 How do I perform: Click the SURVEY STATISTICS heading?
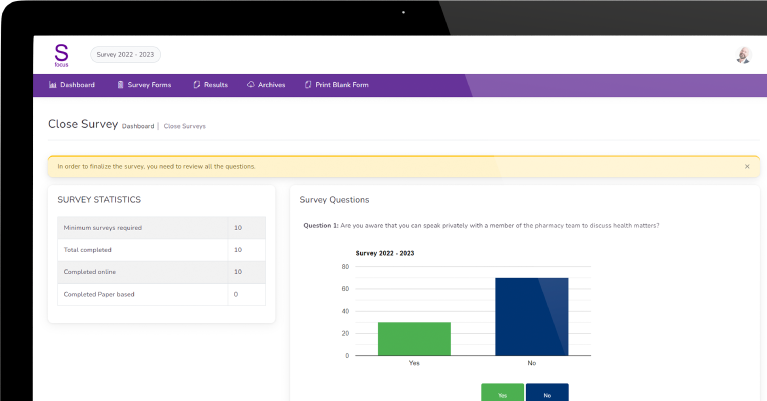click(x=99, y=200)
